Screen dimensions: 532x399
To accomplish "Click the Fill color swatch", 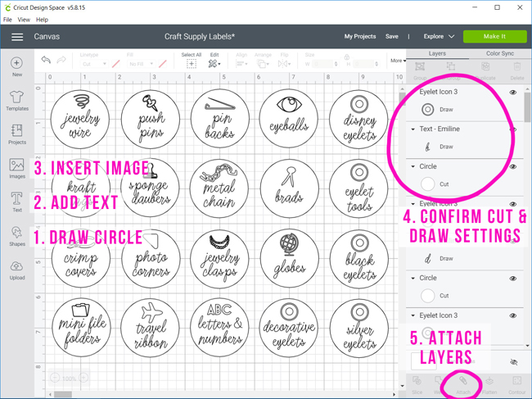I will 163,64.
